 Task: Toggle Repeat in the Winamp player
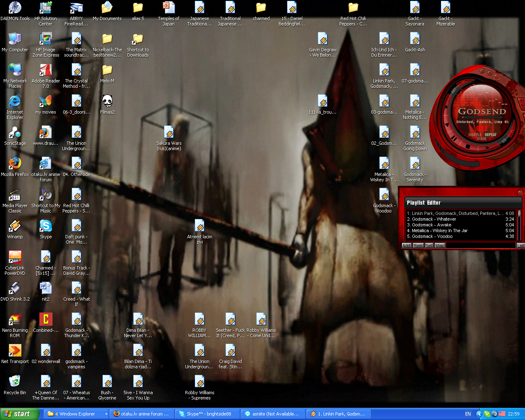[x=491, y=135]
